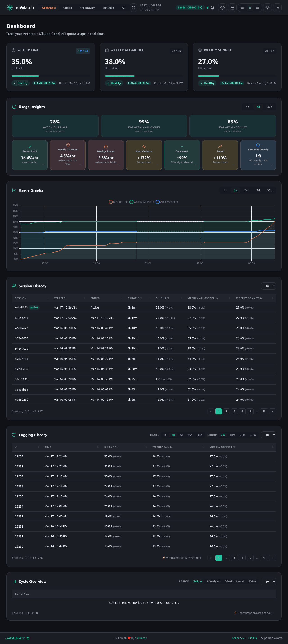Click session row 606ab213
The width and height of the screenshot is (288, 644).
click(x=144, y=318)
